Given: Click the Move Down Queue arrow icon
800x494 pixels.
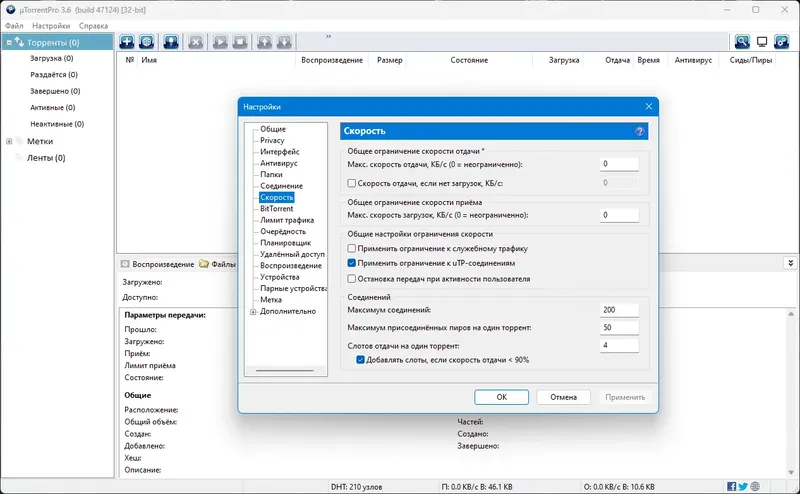Looking at the screenshot, I should click(284, 42).
